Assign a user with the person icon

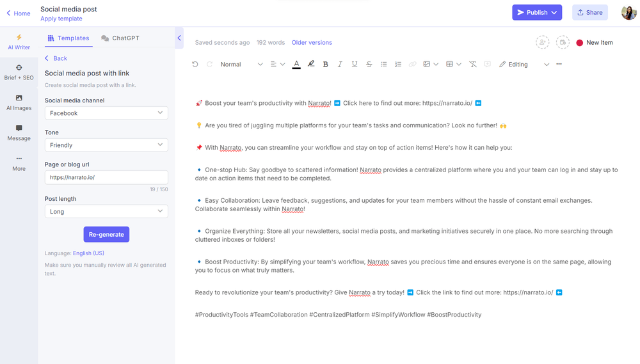point(543,42)
